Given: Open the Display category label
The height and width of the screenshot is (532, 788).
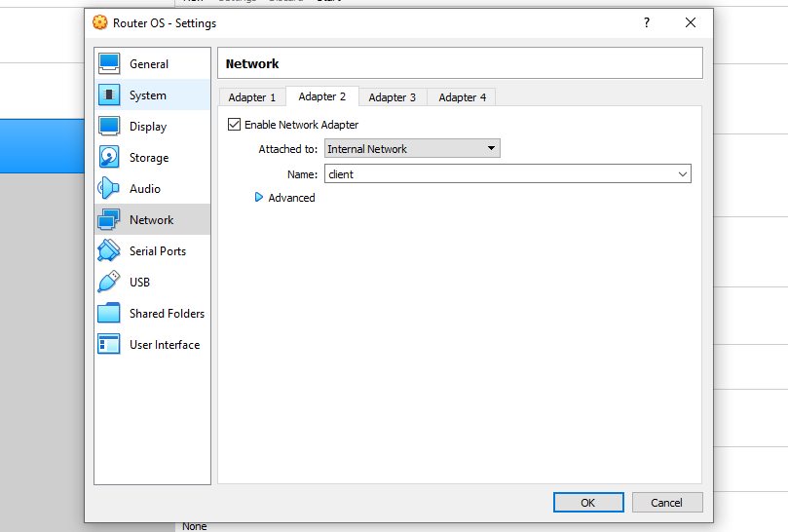Looking at the screenshot, I should click(148, 127).
